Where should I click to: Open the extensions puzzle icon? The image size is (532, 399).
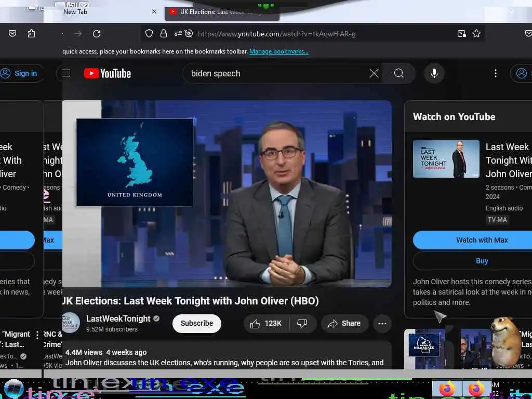click(31, 33)
